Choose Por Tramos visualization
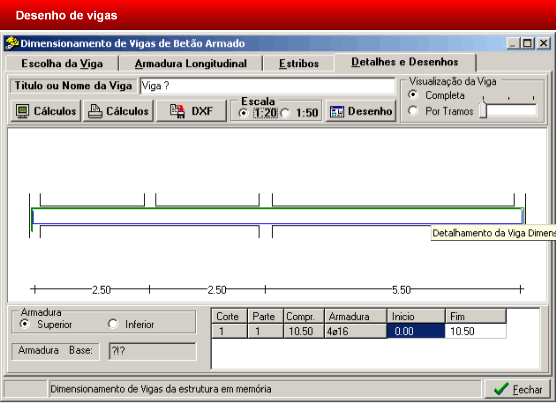 (x=413, y=111)
